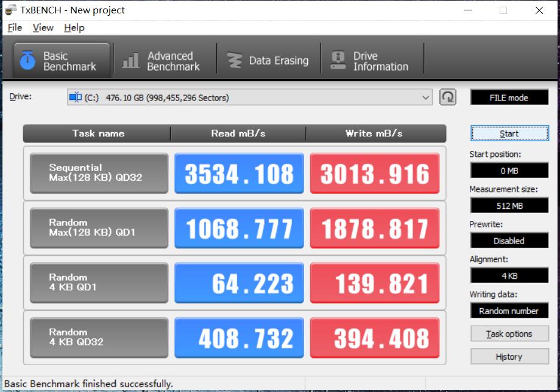Click the Drive Information disk icon
The height and width of the screenshot is (392, 560).
[x=338, y=61]
